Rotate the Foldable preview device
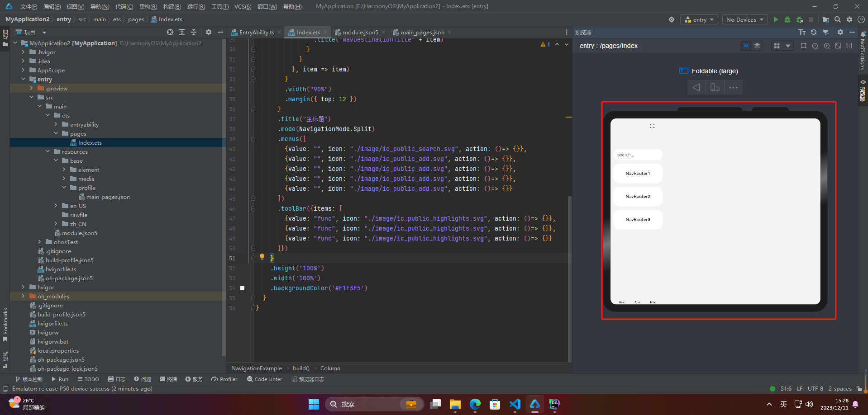This screenshot has width=868, height=415. click(715, 88)
